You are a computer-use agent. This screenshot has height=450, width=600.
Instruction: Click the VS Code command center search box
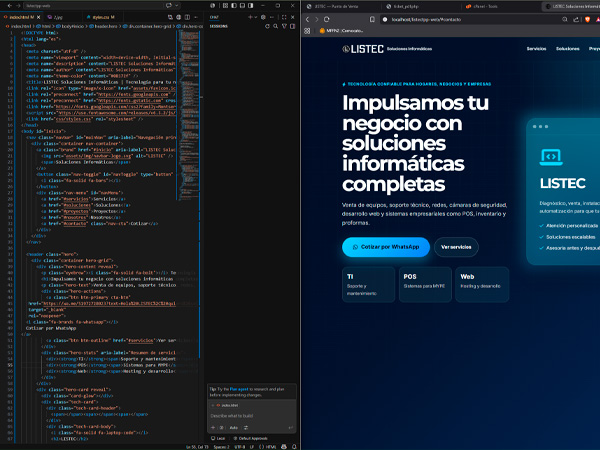tap(94, 6)
